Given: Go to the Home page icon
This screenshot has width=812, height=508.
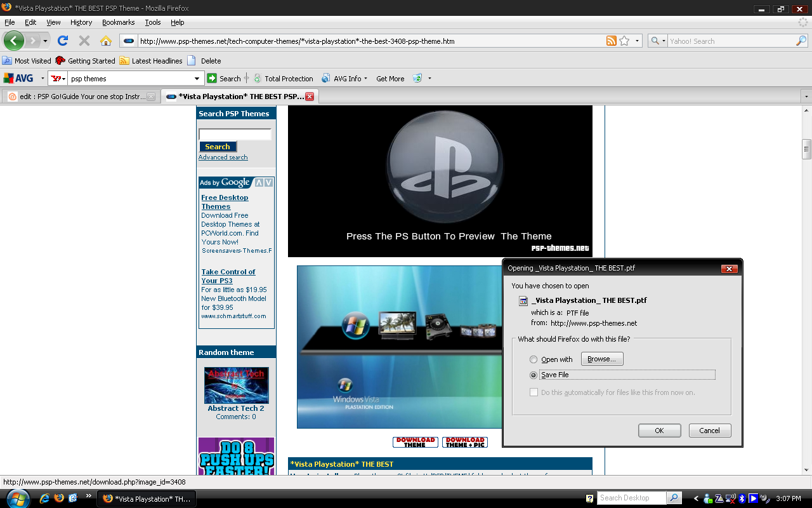Looking at the screenshot, I should (x=105, y=41).
